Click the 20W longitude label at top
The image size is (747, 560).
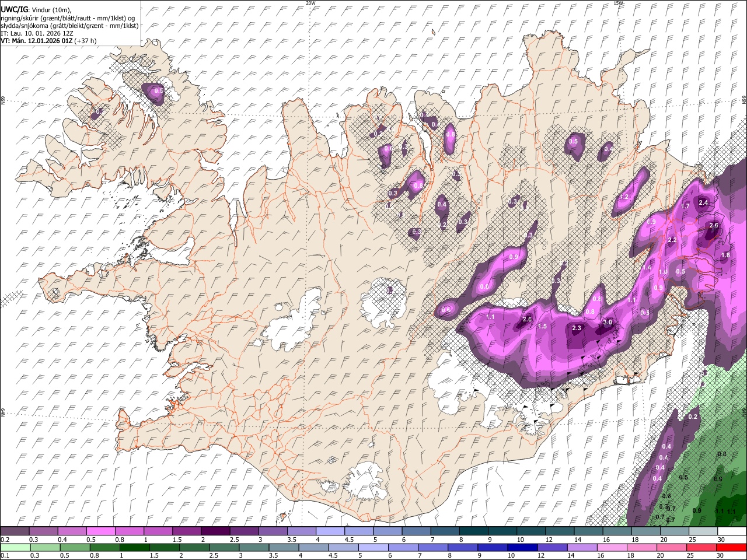coord(310,3)
